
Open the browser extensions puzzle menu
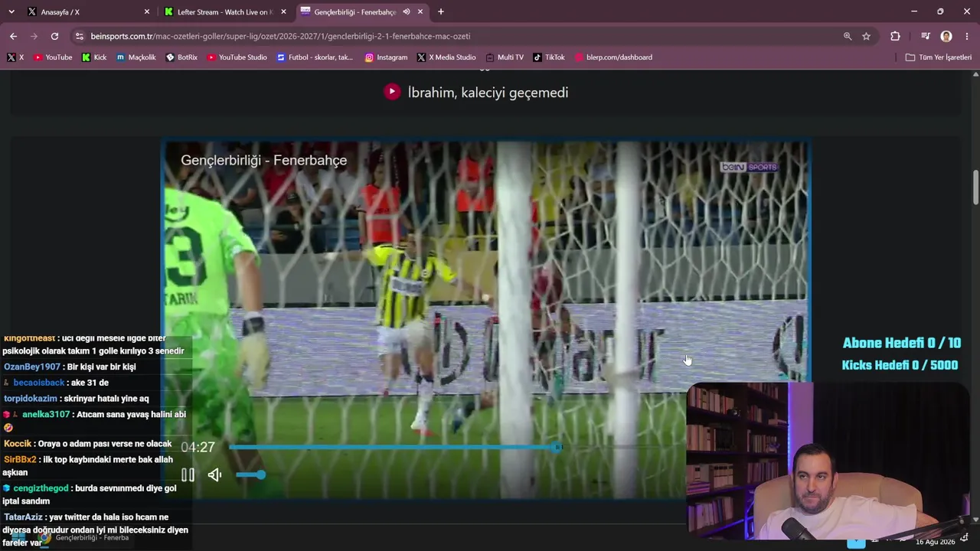[895, 36]
